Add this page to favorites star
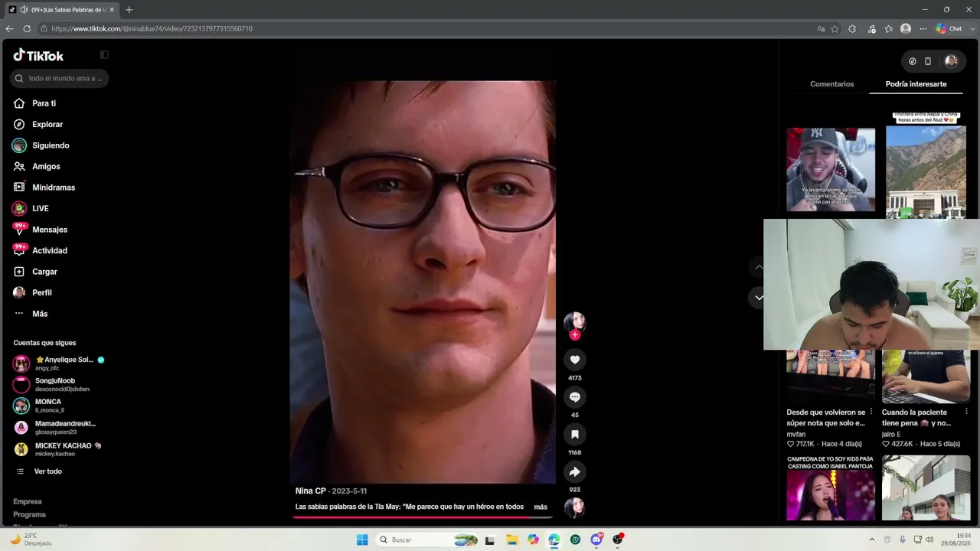Image resolution: width=980 pixels, height=551 pixels. point(835,28)
